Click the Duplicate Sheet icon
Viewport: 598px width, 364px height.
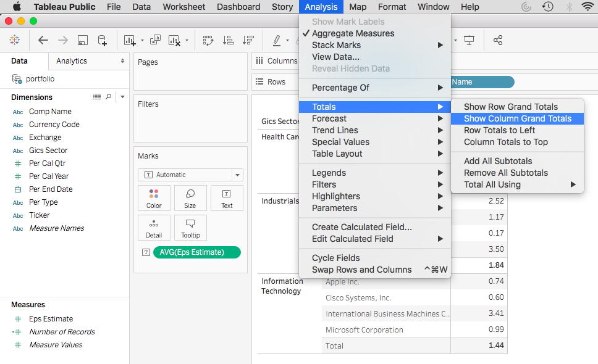click(155, 40)
